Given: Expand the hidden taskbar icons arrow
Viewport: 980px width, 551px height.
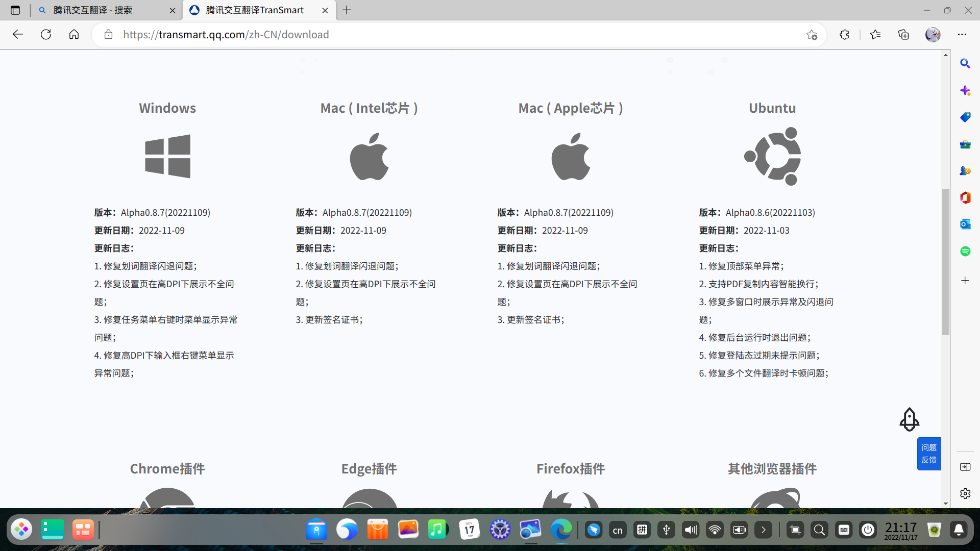Looking at the screenshot, I should pyautogui.click(x=764, y=530).
